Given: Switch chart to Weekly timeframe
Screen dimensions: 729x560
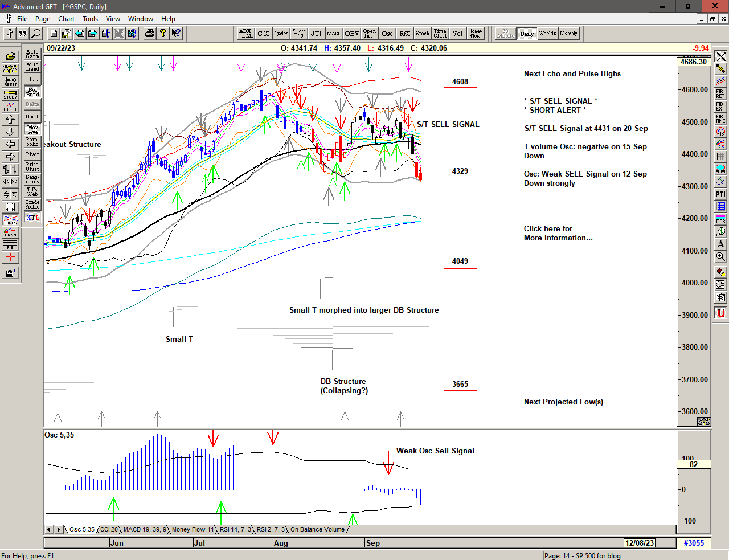Looking at the screenshot, I should pyautogui.click(x=547, y=34).
